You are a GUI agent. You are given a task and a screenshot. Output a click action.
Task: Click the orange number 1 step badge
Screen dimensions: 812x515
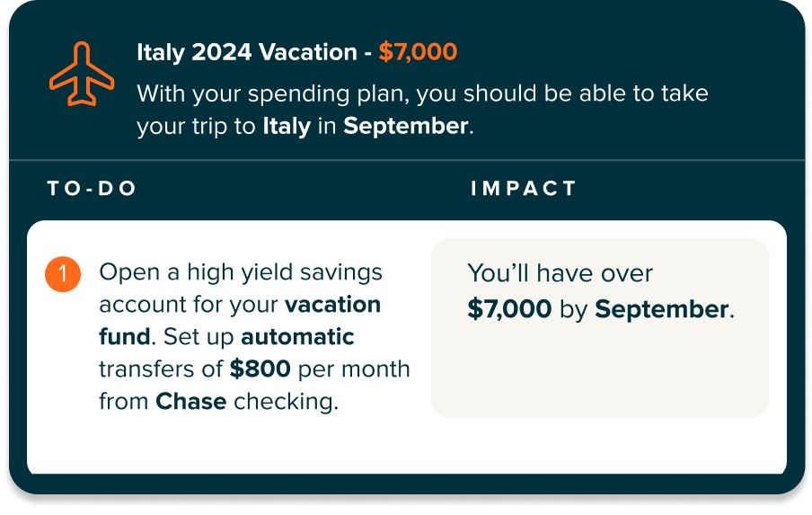[x=63, y=274]
